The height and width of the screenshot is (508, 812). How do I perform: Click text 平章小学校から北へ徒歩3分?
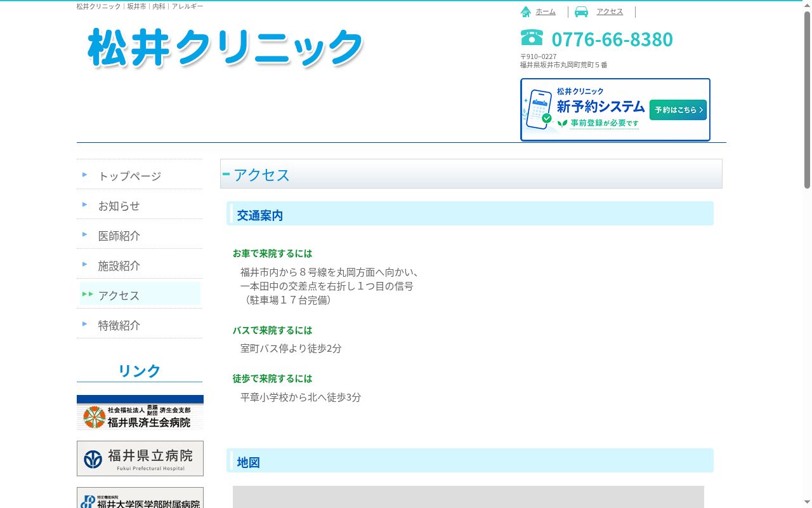301,398
